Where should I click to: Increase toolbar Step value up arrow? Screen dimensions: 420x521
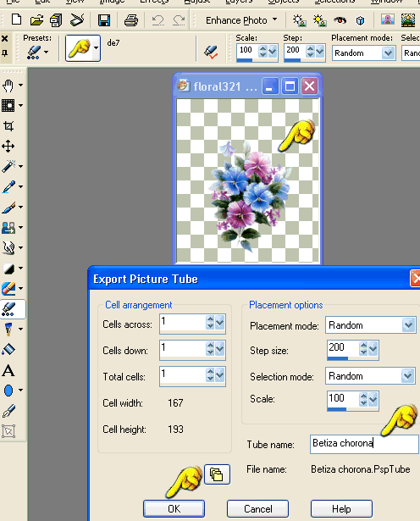[311, 48]
